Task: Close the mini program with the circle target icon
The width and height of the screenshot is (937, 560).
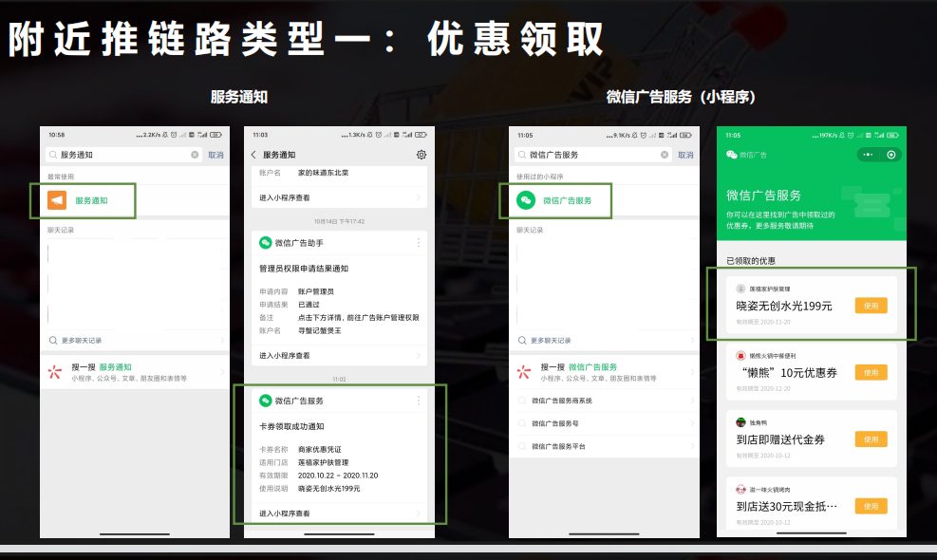Action: click(891, 155)
